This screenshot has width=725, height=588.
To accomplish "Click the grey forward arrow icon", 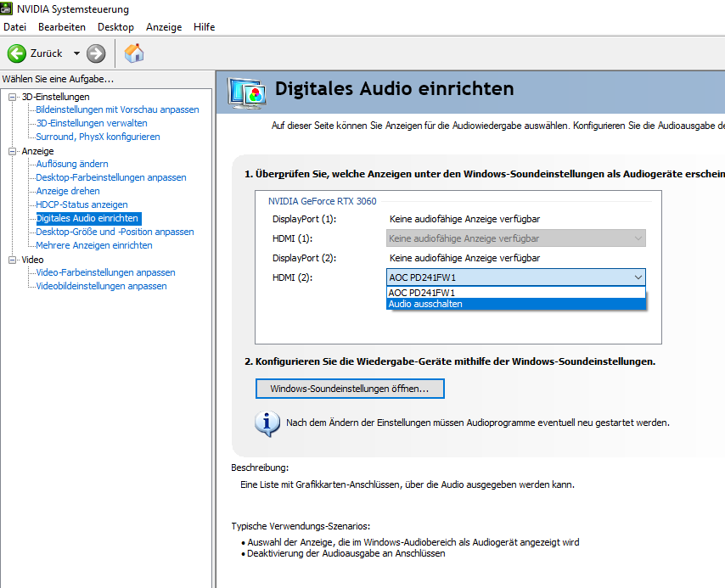I will 96,53.
